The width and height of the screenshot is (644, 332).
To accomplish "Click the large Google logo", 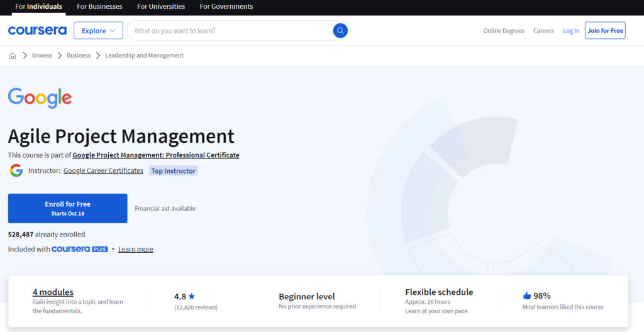I will coord(40,98).
